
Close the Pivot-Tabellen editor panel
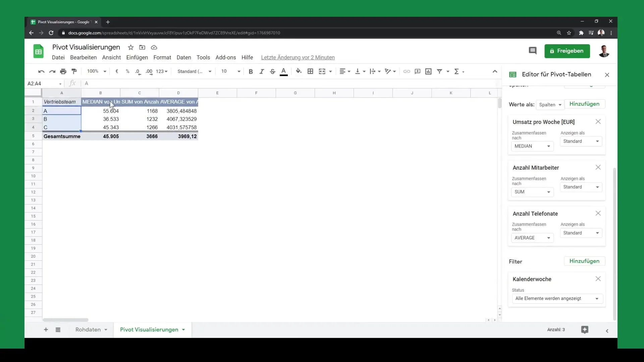[x=607, y=75]
